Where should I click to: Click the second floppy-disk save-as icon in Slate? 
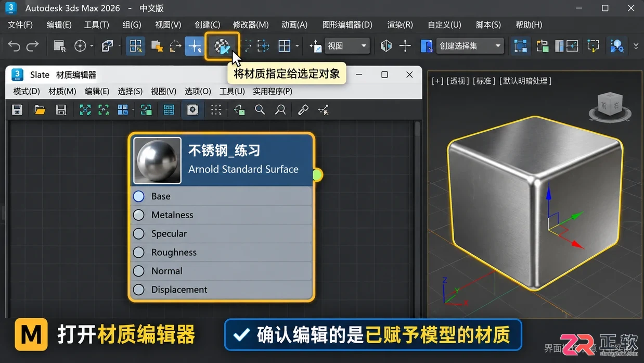61,110
